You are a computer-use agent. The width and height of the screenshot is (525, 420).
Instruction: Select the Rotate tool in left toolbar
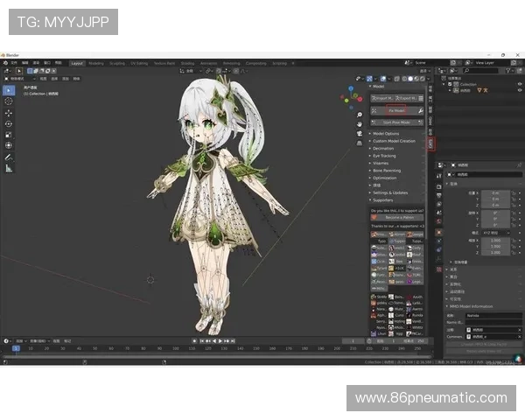9,124
